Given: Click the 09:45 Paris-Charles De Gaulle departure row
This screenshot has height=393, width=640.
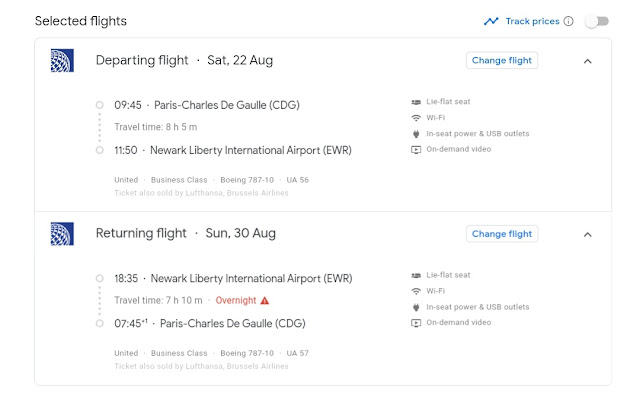Looking at the screenshot, I should (207, 105).
